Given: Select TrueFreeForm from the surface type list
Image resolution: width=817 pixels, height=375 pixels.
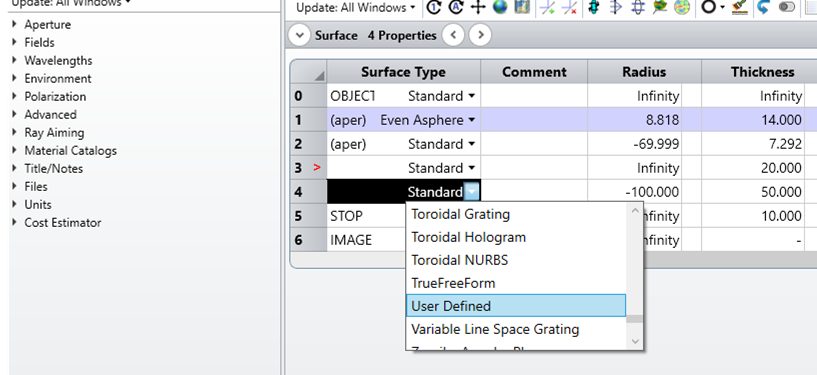Looking at the screenshot, I should point(516,283).
